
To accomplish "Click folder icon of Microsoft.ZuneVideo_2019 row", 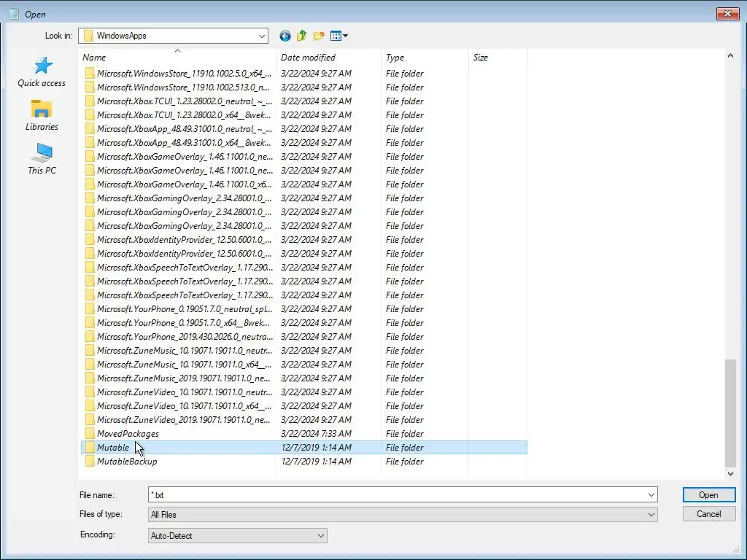I will click(90, 419).
